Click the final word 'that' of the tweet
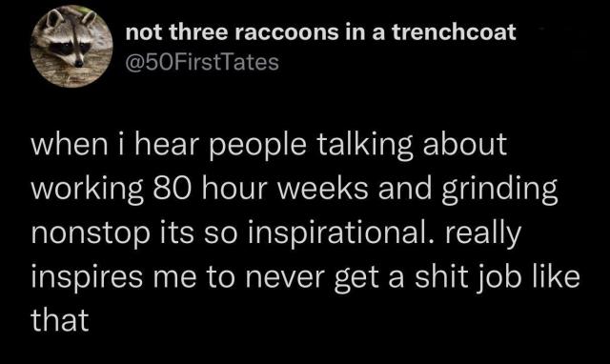This screenshot has width=610, height=364. [x=60, y=320]
